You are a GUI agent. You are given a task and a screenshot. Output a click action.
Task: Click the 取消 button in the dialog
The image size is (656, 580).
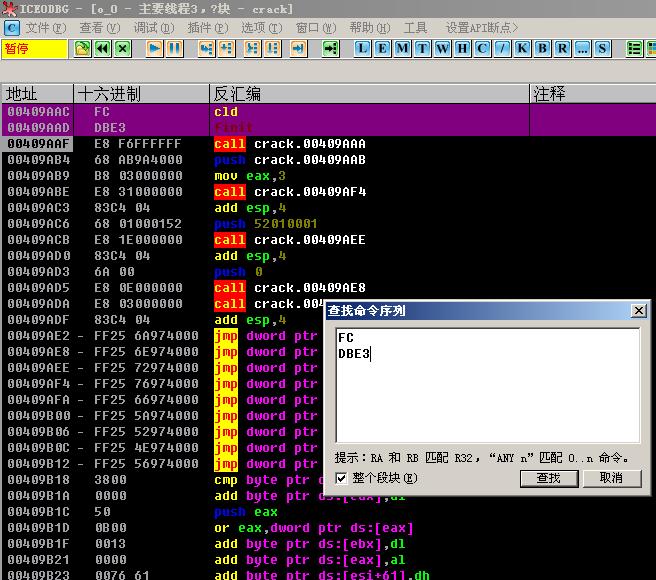(611, 478)
